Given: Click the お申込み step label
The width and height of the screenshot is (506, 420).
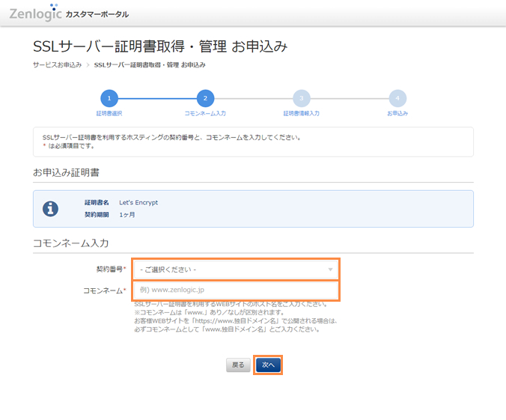Looking at the screenshot, I should tap(397, 113).
